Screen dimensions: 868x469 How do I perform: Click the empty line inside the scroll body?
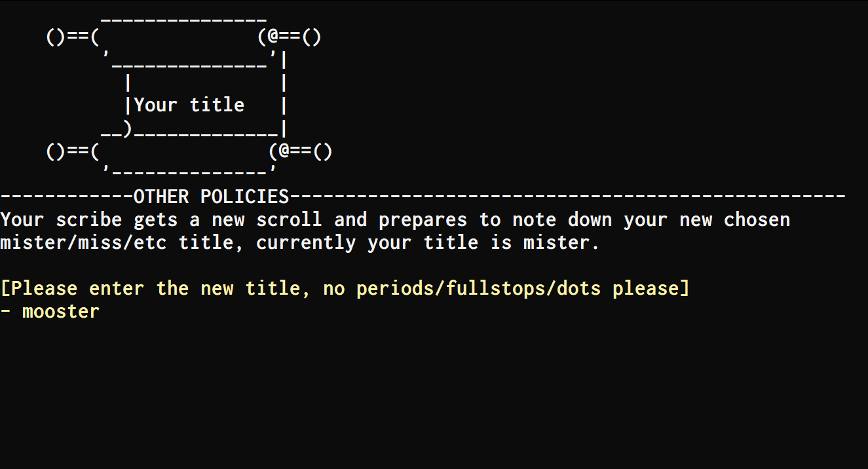[x=206, y=83]
